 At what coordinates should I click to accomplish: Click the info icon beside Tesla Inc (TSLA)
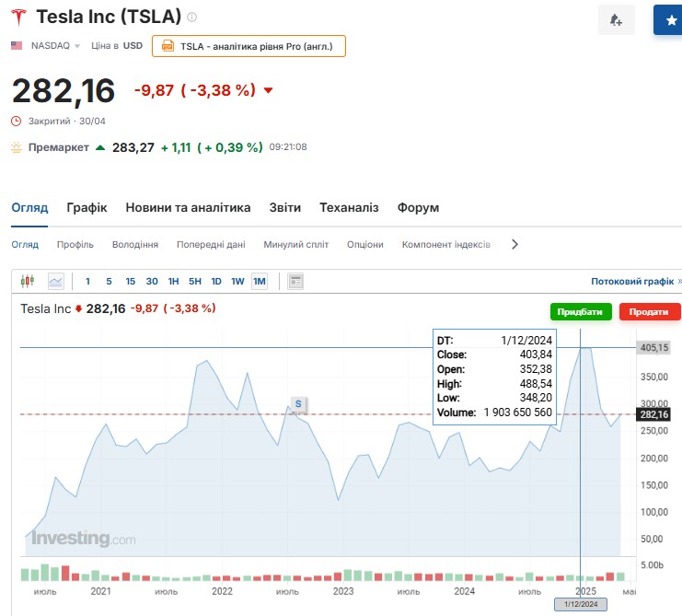point(191,17)
